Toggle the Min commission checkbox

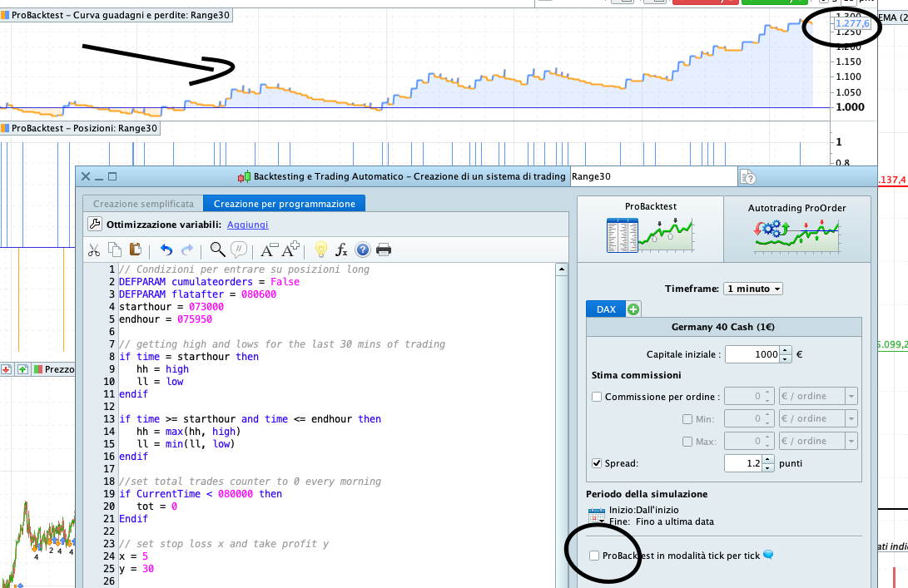[x=687, y=419]
